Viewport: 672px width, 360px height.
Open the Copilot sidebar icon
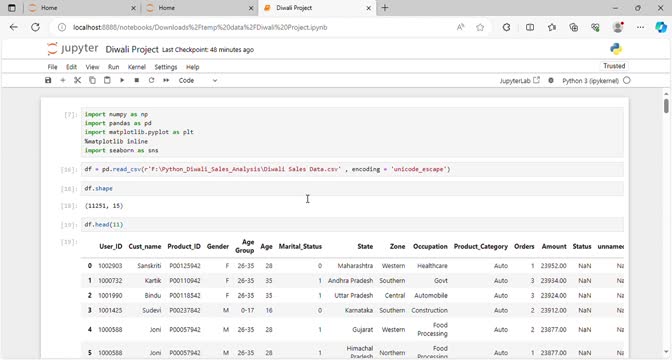pyautogui.click(x=661, y=27)
